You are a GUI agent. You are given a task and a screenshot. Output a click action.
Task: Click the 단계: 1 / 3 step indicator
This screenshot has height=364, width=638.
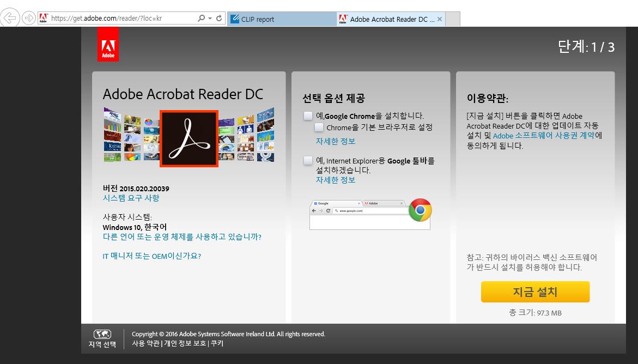(586, 47)
